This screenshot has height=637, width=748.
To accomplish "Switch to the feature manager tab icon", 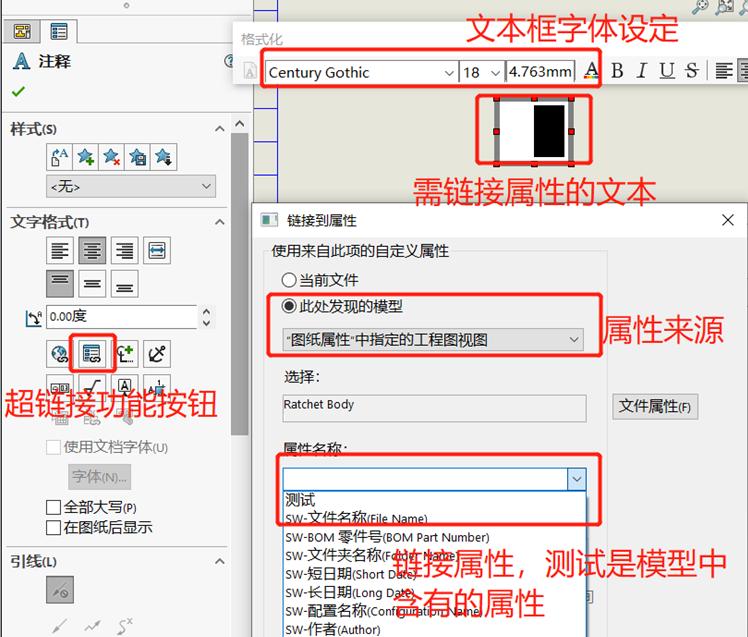I will (x=22, y=31).
